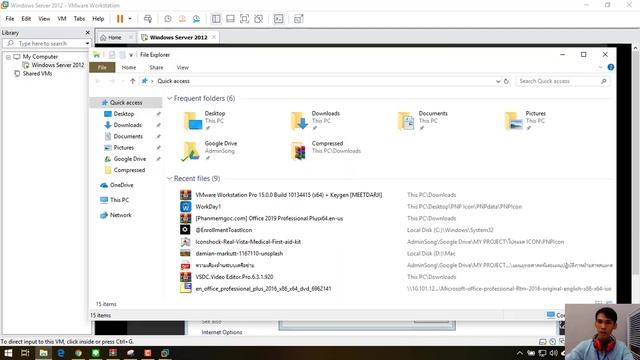Open the VMware Help menu
The image size is (640, 360).
coord(98,19)
